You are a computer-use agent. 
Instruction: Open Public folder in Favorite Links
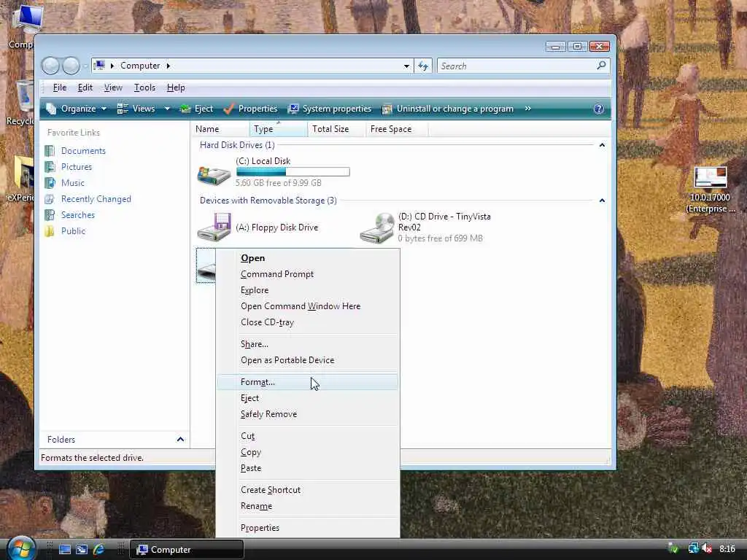73,231
